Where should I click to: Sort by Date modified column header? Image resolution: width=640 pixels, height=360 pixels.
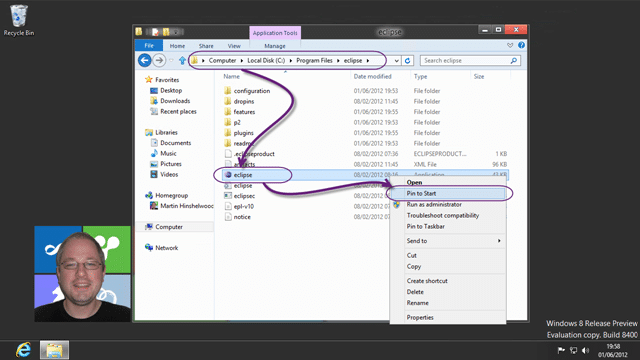click(372, 76)
